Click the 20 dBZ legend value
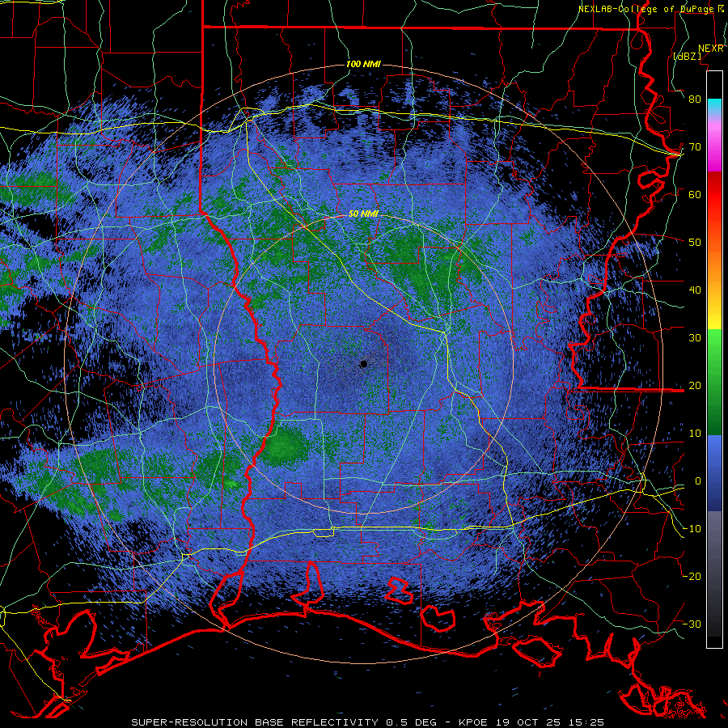The height and width of the screenshot is (728, 728). 695,386
